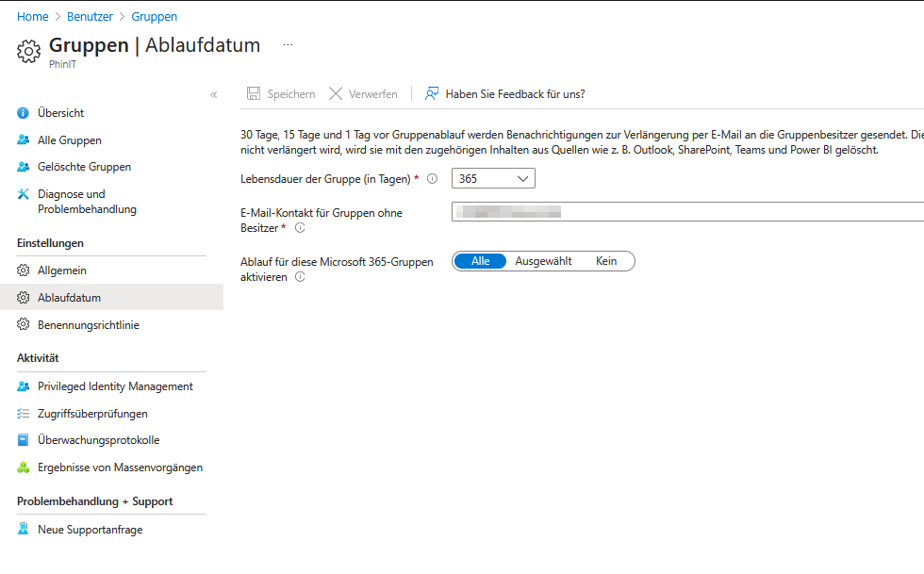Image resolution: width=924 pixels, height=574 pixels.
Task: Select the Diagnose und Problembehandlung wrench icon
Action: (x=23, y=193)
